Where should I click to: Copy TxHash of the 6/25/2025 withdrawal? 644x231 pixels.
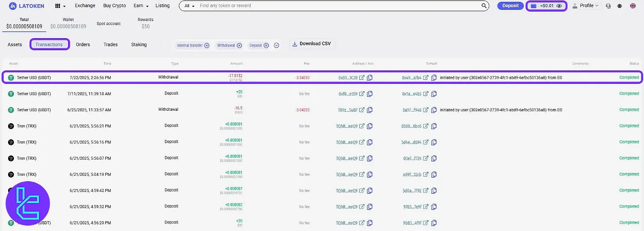434,110
